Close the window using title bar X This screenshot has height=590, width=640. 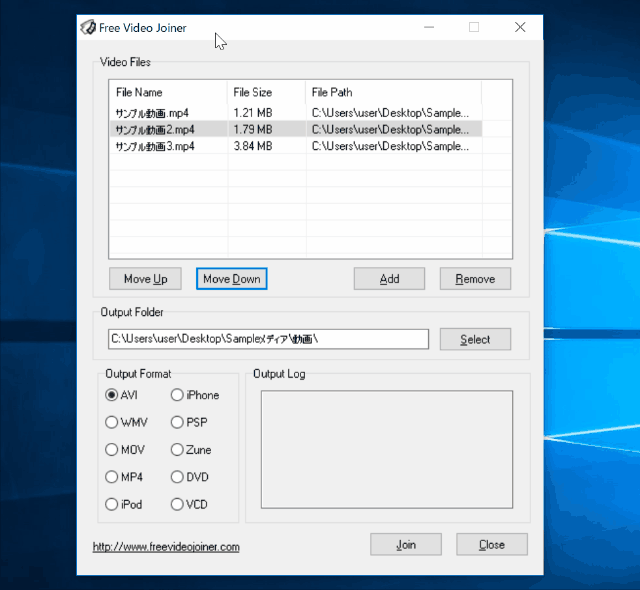(520, 27)
